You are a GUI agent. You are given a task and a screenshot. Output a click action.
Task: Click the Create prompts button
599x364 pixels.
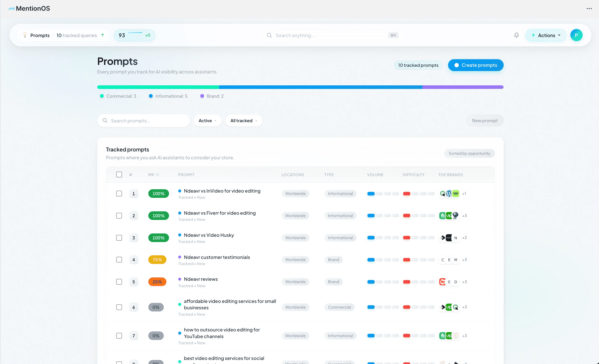(x=475, y=65)
